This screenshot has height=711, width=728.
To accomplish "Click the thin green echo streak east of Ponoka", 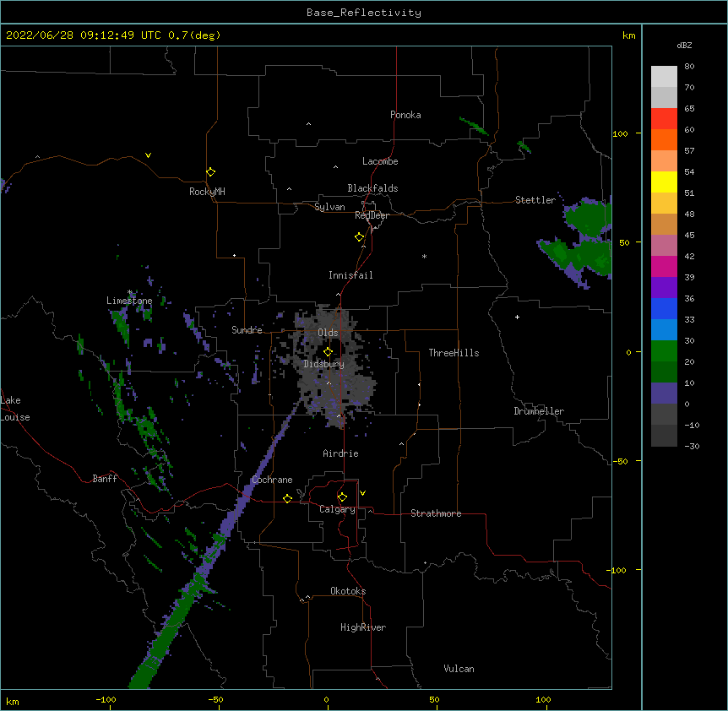I will [474, 126].
